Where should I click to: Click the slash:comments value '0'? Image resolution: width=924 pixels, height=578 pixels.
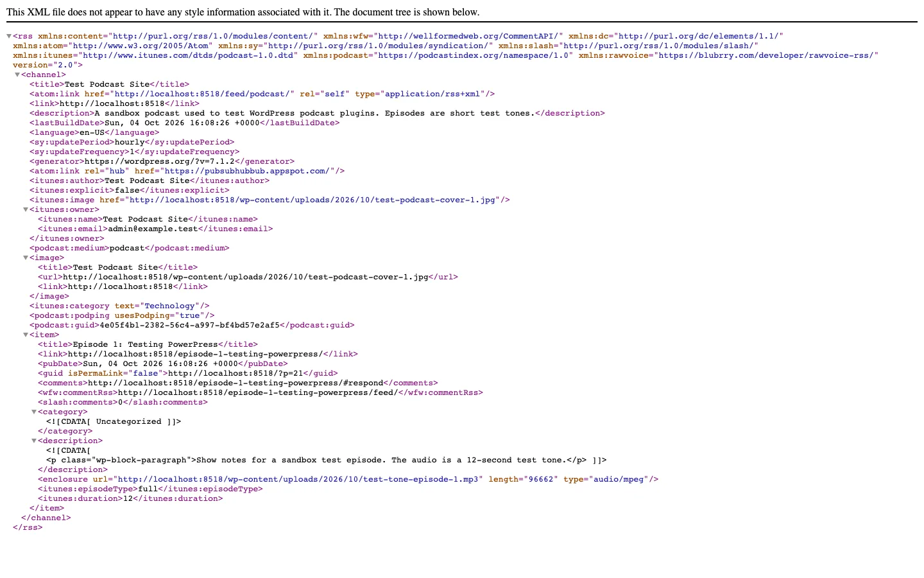coord(121,402)
